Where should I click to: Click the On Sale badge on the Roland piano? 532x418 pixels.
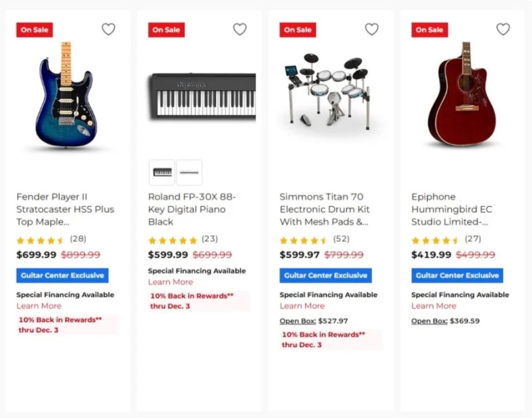pyautogui.click(x=166, y=30)
